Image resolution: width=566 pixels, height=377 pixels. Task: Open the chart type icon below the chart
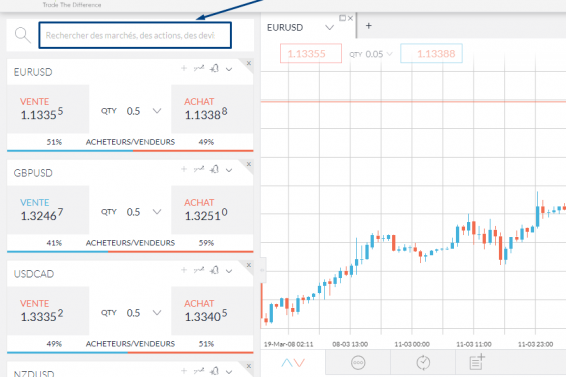click(293, 363)
